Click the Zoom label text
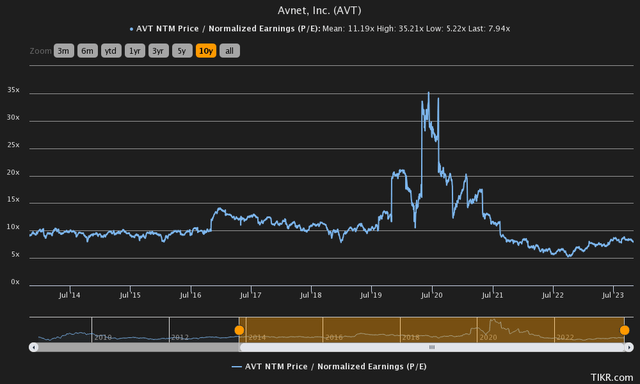640x384 pixels. point(40,51)
